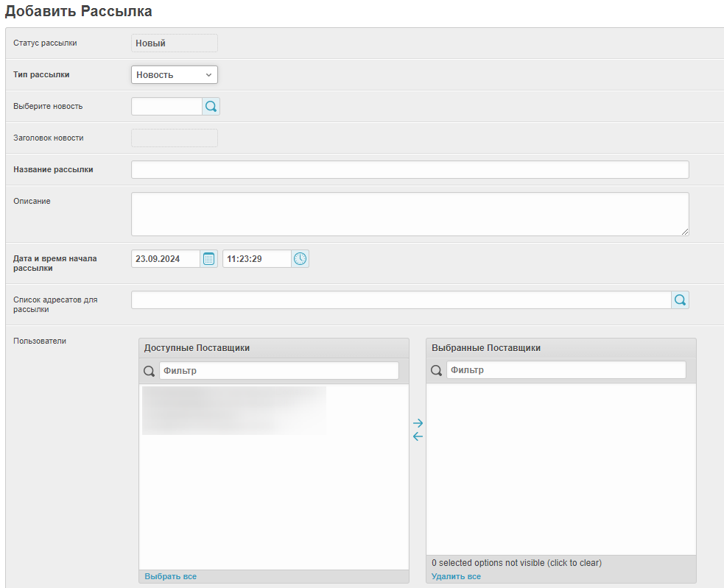This screenshot has width=724, height=588.
Task: Click Фильтр input under Выбранные Поставщики
Action: [x=566, y=371]
